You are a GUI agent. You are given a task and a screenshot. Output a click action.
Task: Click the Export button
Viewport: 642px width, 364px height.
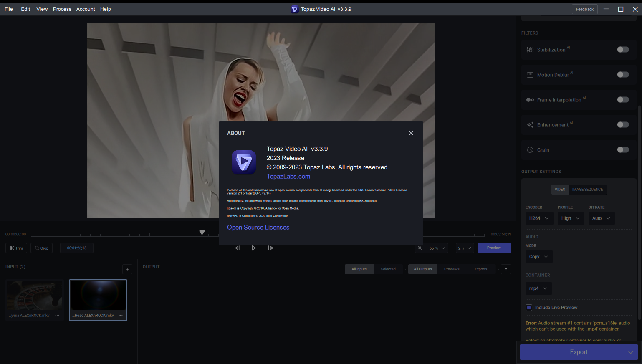tap(579, 352)
